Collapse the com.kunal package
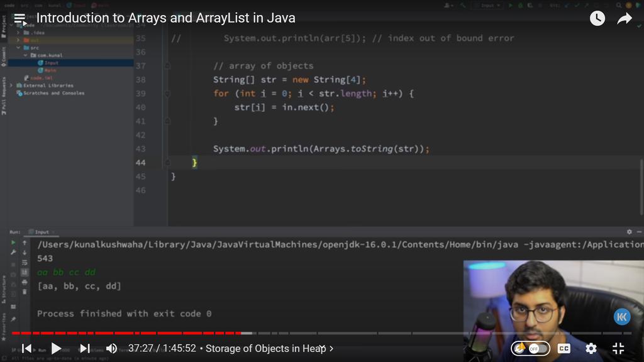The image size is (644, 362). [x=25, y=55]
